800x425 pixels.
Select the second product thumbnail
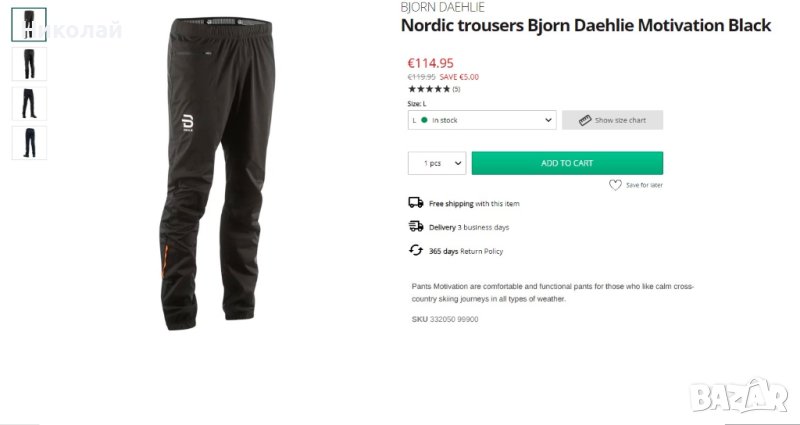tap(29, 64)
